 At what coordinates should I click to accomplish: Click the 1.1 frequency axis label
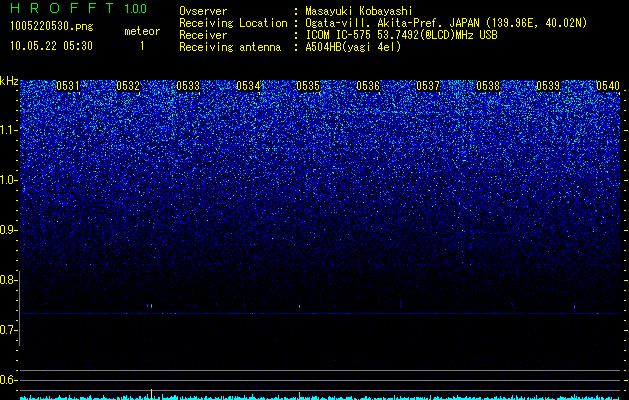8,130
